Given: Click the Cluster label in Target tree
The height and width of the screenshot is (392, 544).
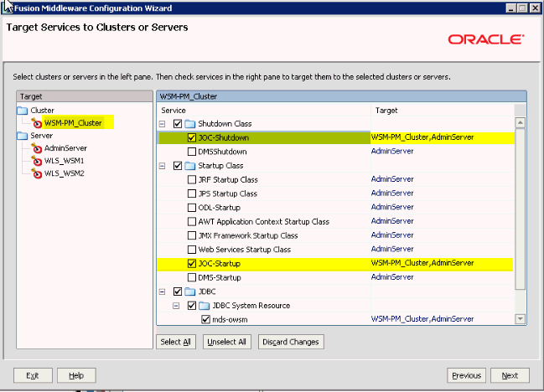Looking at the screenshot, I should pos(42,111).
